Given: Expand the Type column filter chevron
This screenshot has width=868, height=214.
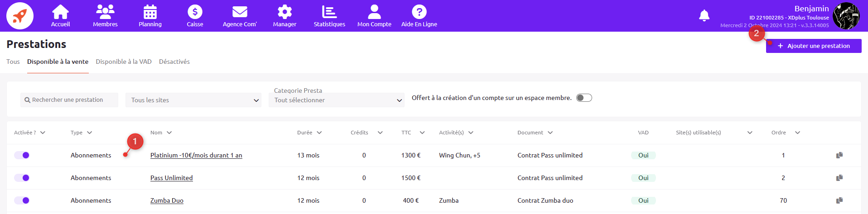Looking at the screenshot, I should point(90,133).
